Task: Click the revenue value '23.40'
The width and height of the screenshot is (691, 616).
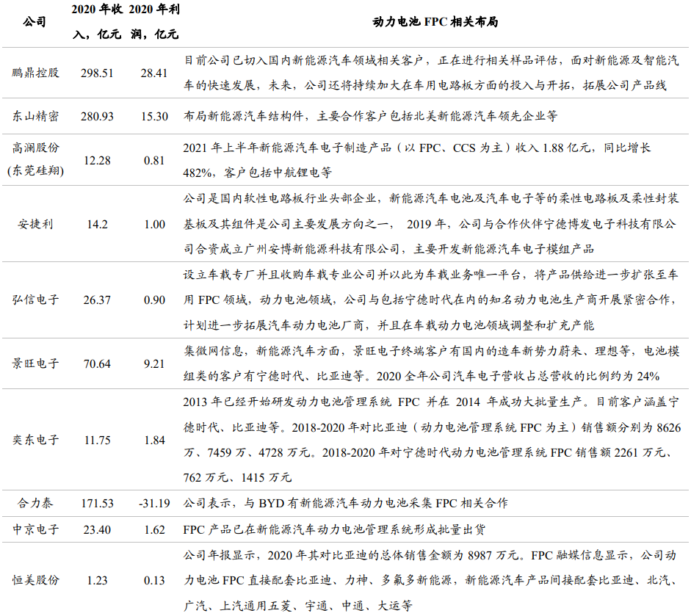Action: (97, 529)
